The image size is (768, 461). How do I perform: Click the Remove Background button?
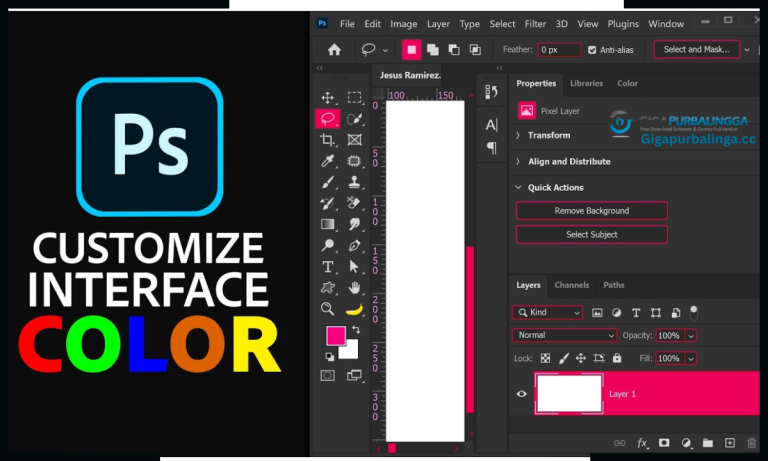[x=591, y=211]
